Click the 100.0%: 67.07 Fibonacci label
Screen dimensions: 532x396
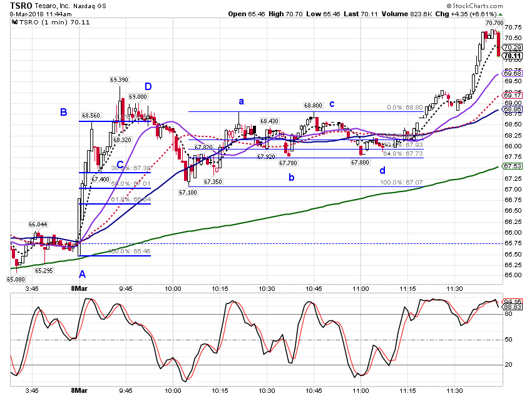pos(401,183)
